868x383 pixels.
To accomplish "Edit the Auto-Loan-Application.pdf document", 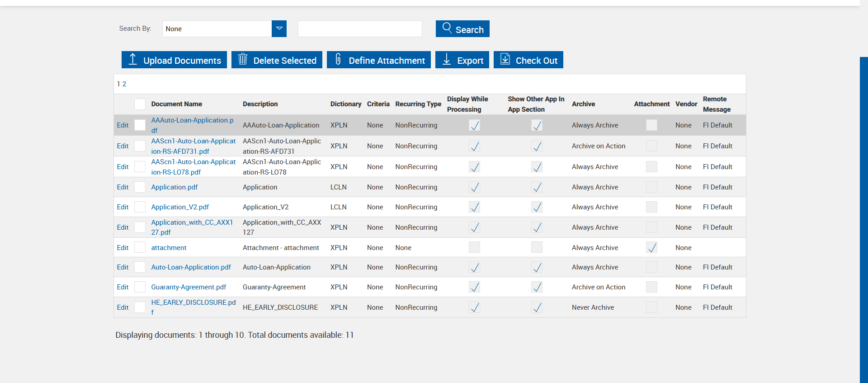I will 123,267.
